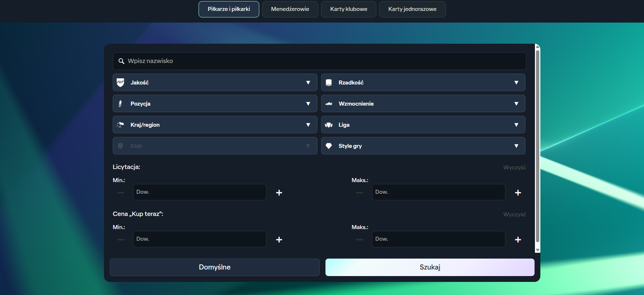The image size is (644, 295).
Task: Decrease Licytacja maximum with minus
Action: tap(360, 193)
